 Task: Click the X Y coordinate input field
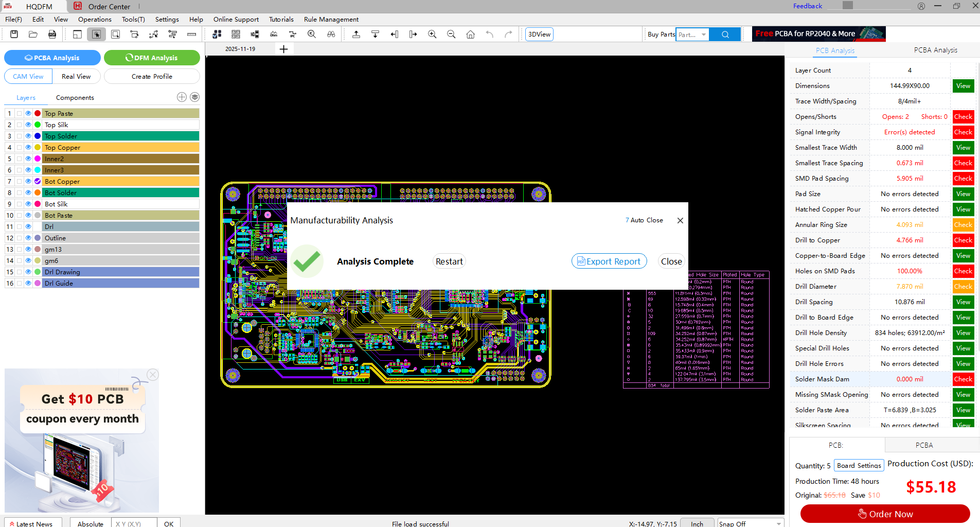pos(134,523)
